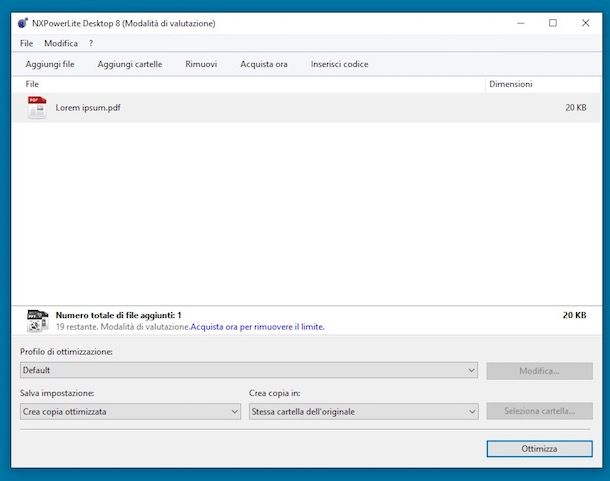Sort by the File column header

(x=249, y=84)
